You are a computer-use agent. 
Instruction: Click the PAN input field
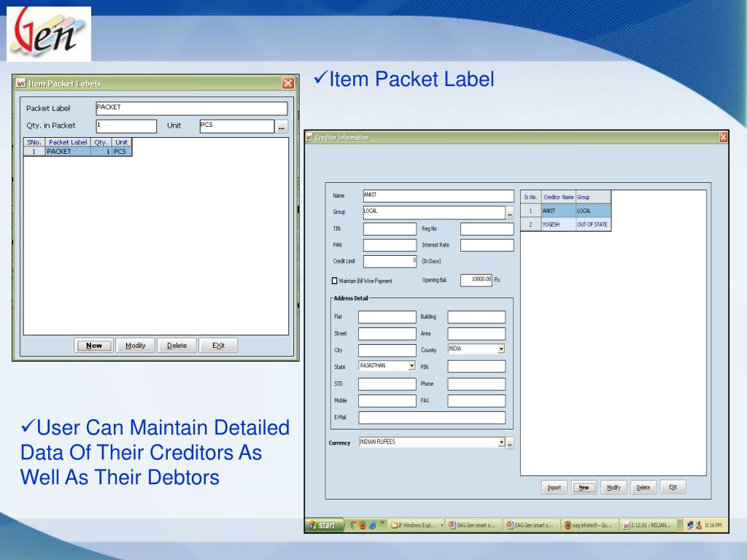[390, 245]
